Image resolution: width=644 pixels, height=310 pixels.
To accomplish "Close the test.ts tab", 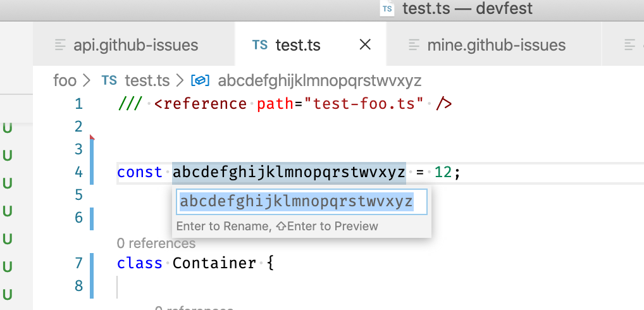I will 365,45.
